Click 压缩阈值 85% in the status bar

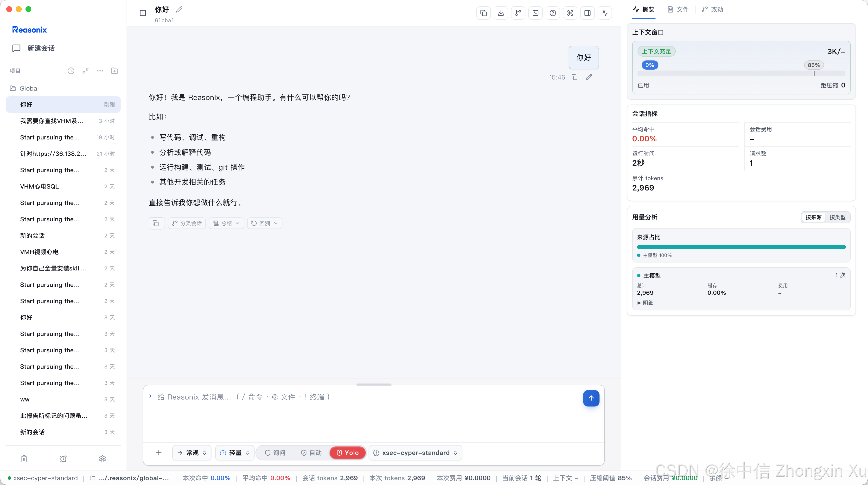611,478
